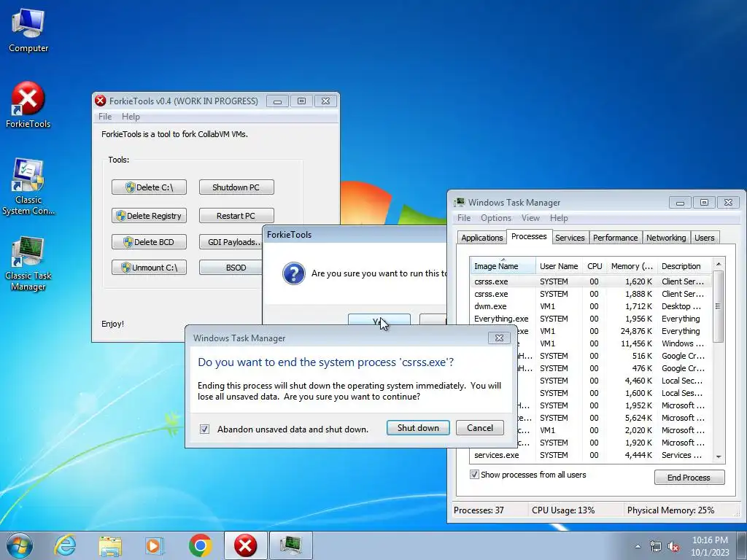This screenshot has height=560, width=747.
Task: Click the Delete BCD button
Action: (149, 242)
